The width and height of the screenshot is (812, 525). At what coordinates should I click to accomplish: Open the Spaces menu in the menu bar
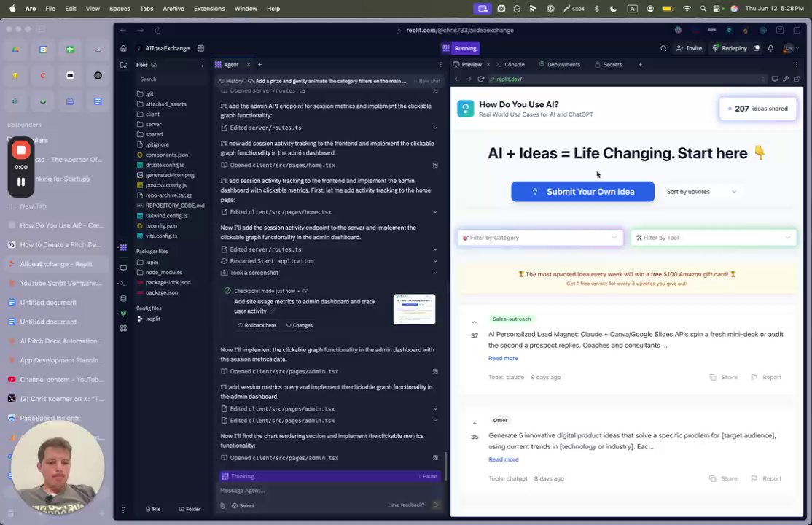(120, 9)
